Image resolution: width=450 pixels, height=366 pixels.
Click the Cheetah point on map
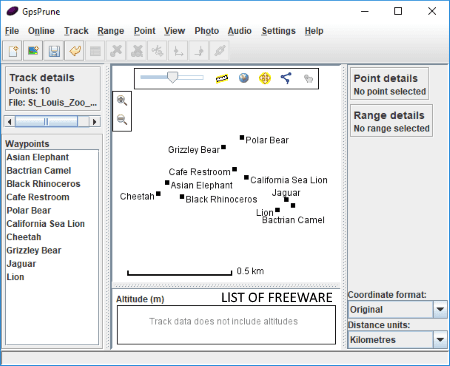tap(158, 194)
